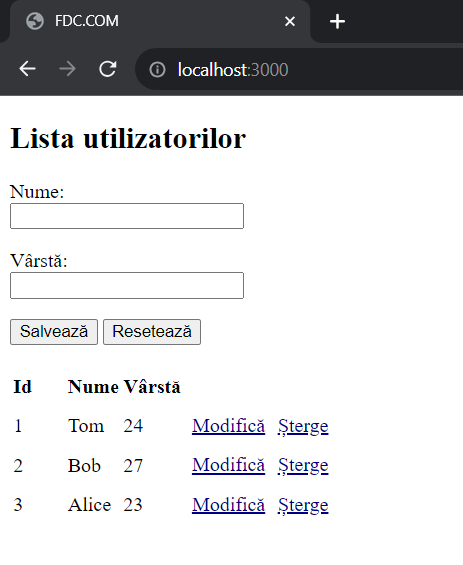
Task: Open a new tab with the plus icon
Action: click(x=337, y=21)
